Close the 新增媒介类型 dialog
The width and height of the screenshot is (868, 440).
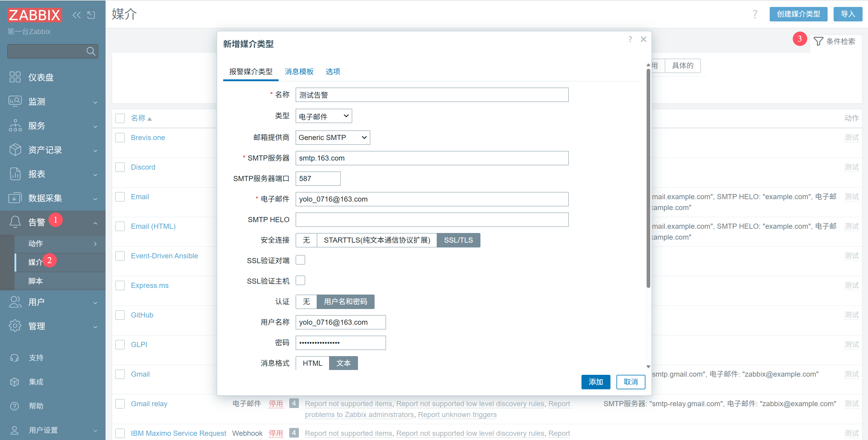tap(644, 40)
